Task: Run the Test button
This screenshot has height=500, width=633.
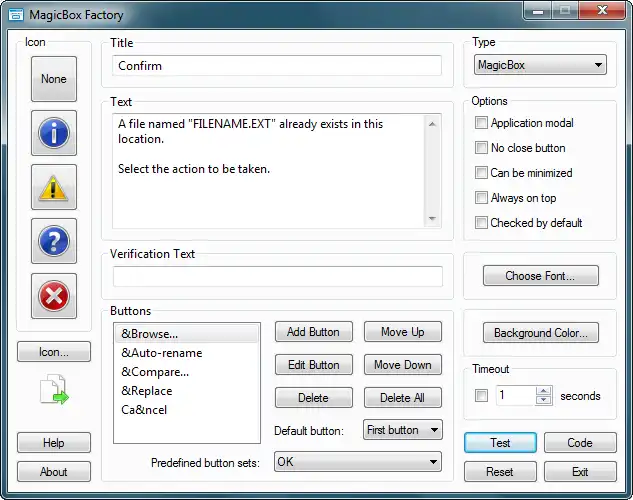Action: (x=500, y=443)
